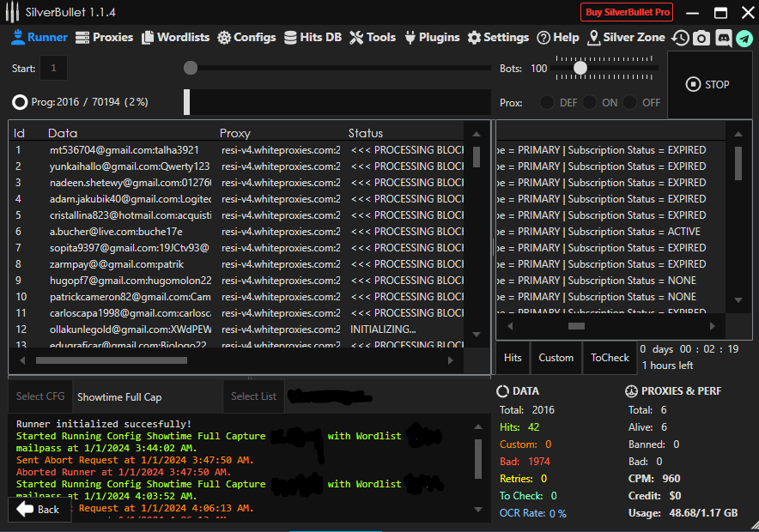Go to the Configs section

pyautogui.click(x=246, y=38)
